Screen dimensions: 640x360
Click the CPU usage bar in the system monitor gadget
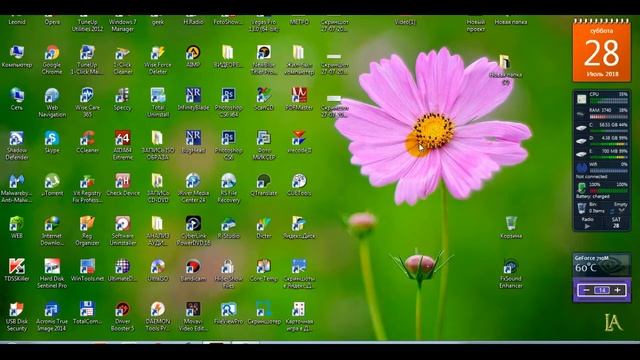tap(608, 101)
